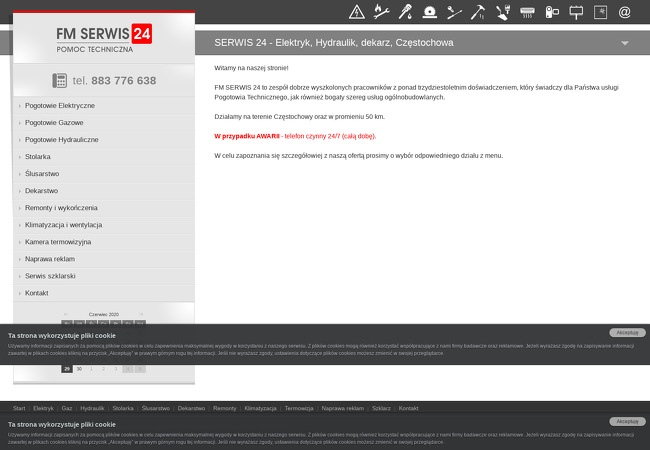Click the FM SERWIS 24 logo
Viewport: 650px width, 450px height.
click(104, 38)
